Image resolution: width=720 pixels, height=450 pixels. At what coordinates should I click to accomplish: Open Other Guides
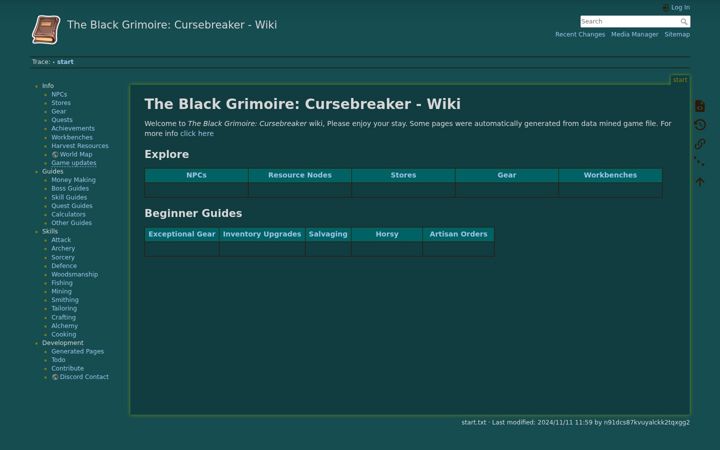(x=71, y=223)
